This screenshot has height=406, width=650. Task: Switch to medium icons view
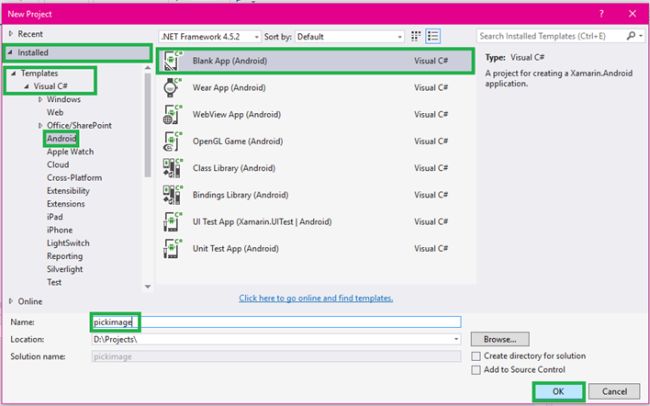[x=416, y=36]
